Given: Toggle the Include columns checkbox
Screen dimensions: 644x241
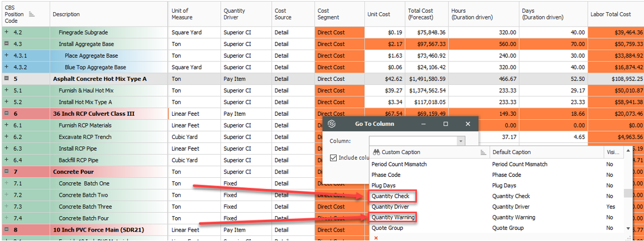Looking at the screenshot, I should pyautogui.click(x=333, y=157).
